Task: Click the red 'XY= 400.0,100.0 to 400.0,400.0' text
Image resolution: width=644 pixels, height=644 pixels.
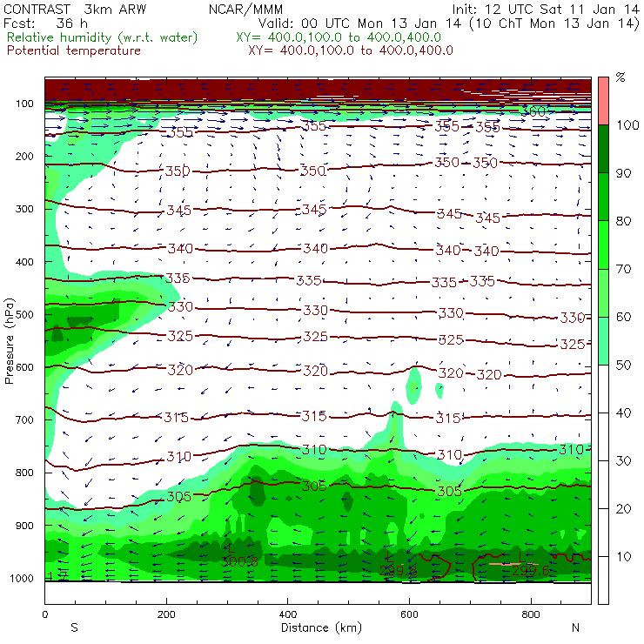Action: click(351, 51)
